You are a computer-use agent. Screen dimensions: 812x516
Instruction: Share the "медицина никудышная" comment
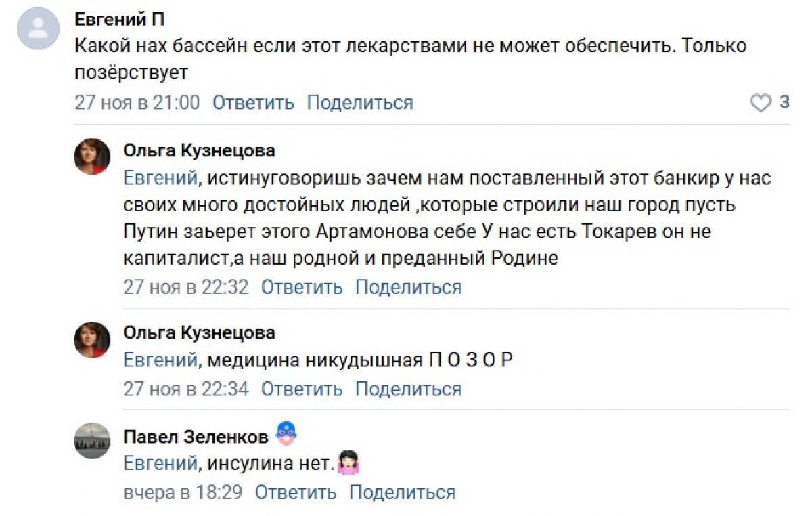[408, 389]
